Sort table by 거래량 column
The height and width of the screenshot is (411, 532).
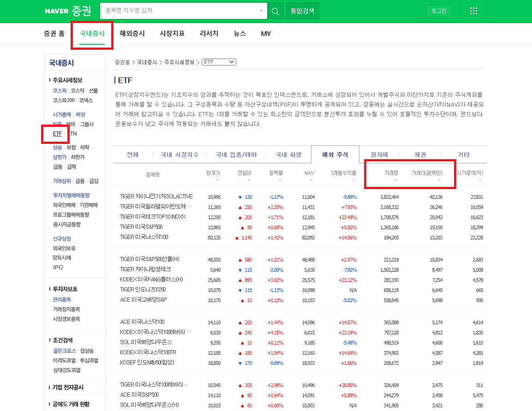391,173
